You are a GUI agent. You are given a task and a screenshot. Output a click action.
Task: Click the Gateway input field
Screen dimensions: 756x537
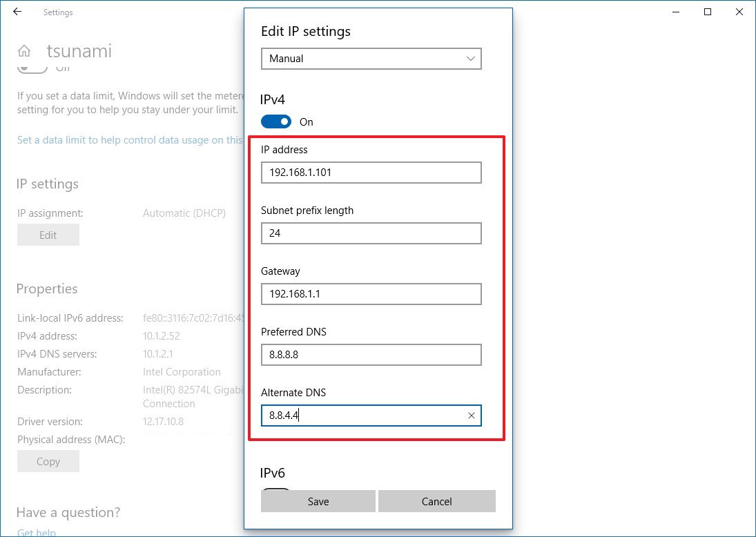coord(371,294)
